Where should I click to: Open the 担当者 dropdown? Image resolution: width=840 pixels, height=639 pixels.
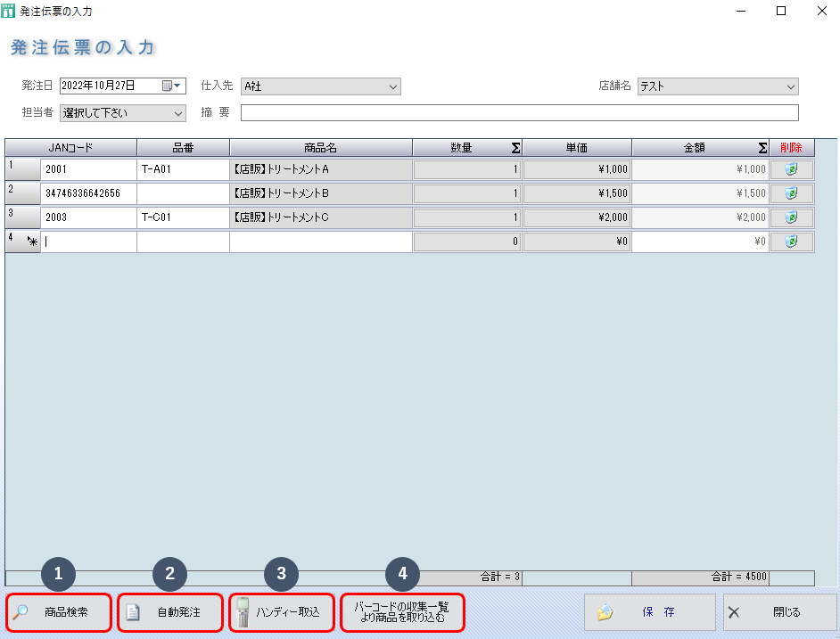click(x=177, y=113)
